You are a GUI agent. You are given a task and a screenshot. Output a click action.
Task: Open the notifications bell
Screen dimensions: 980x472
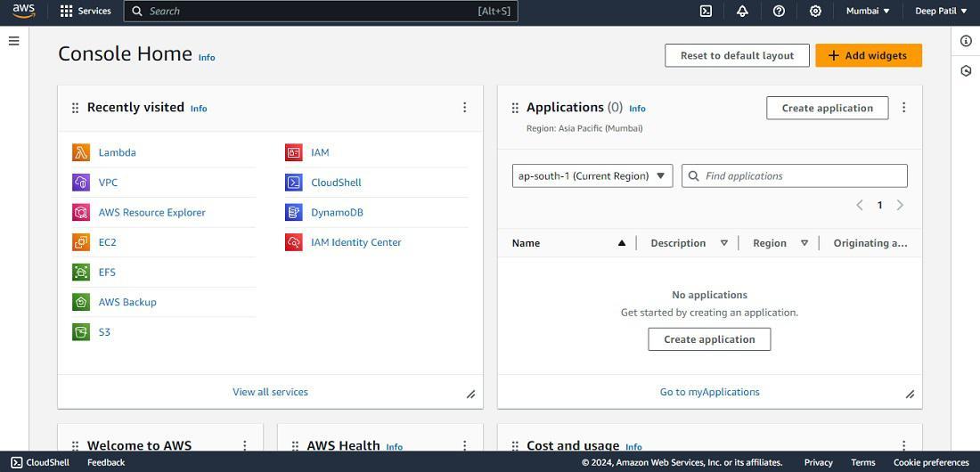point(742,12)
